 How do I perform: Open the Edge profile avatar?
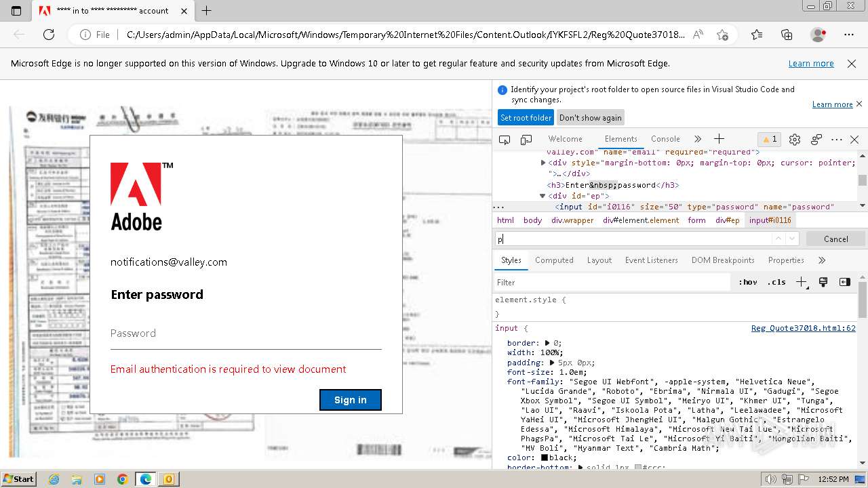(818, 35)
